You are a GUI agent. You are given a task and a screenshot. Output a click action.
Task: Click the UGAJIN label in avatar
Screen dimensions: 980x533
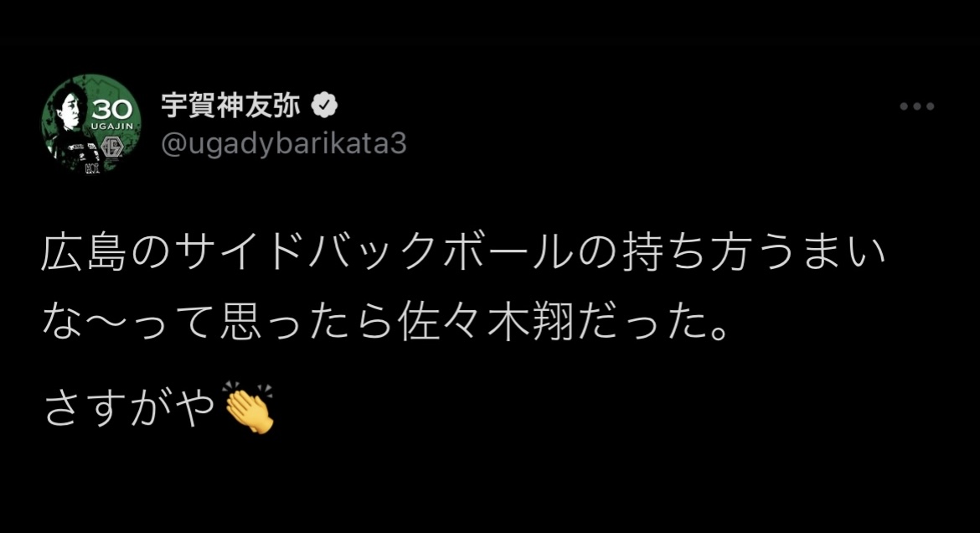[112, 127]
